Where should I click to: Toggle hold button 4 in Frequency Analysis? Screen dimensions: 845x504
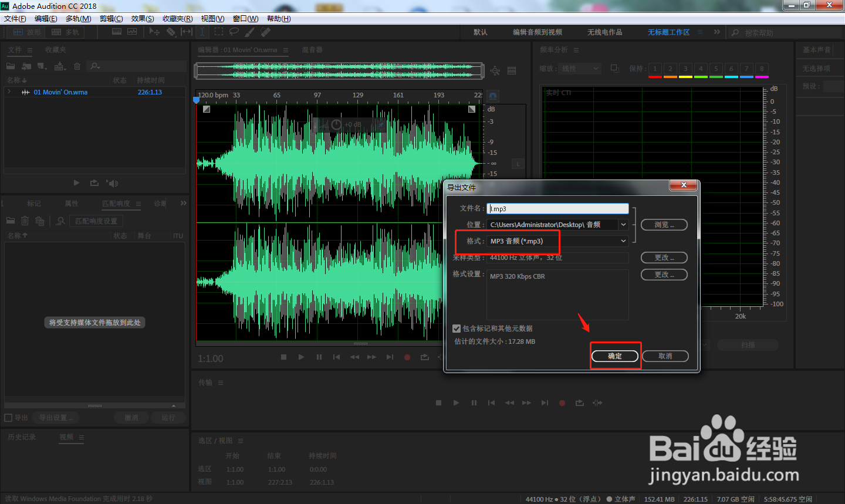click(701, 69)
